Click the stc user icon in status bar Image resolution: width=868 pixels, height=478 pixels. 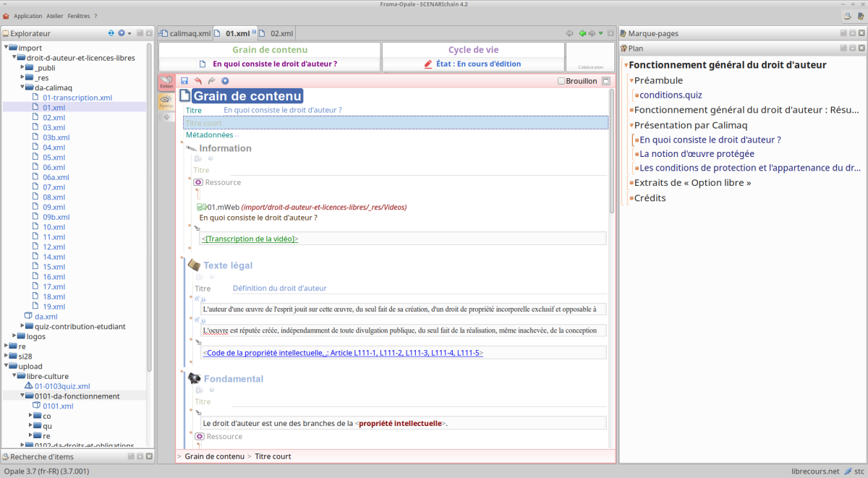click(848, 471)
